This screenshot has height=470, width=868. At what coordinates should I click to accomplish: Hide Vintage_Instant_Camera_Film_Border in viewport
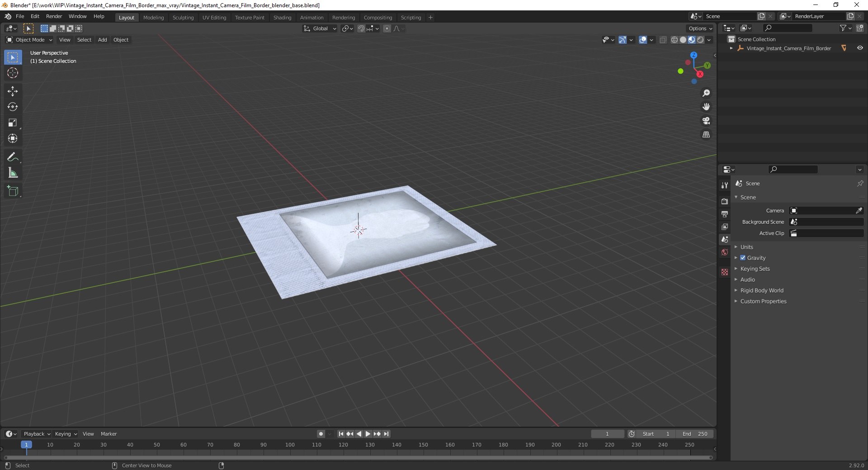860,48
